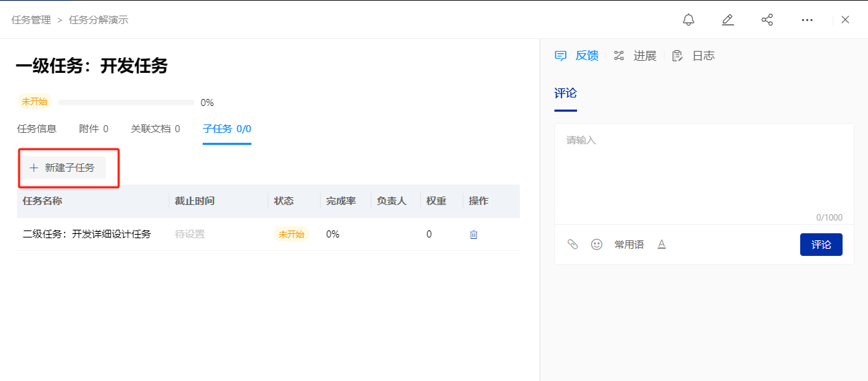Click the comment input text area
Image resolution: width=868 pixels, height=381 pixels.
pyautogui.click(x=706, y=174)
